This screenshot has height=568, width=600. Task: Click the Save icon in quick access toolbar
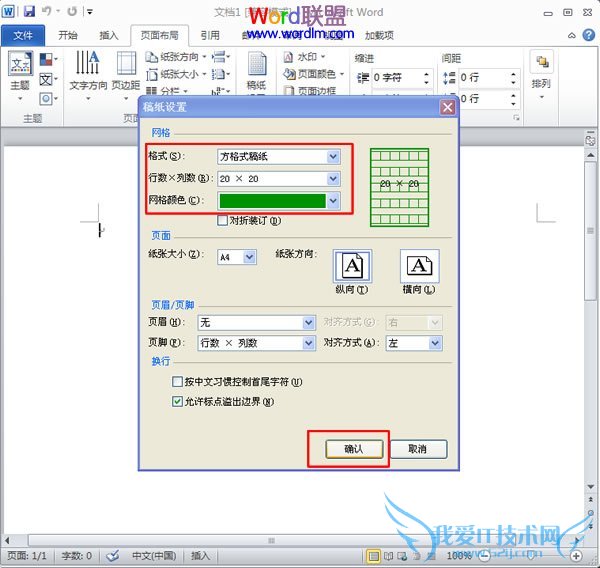click(29, 11)
